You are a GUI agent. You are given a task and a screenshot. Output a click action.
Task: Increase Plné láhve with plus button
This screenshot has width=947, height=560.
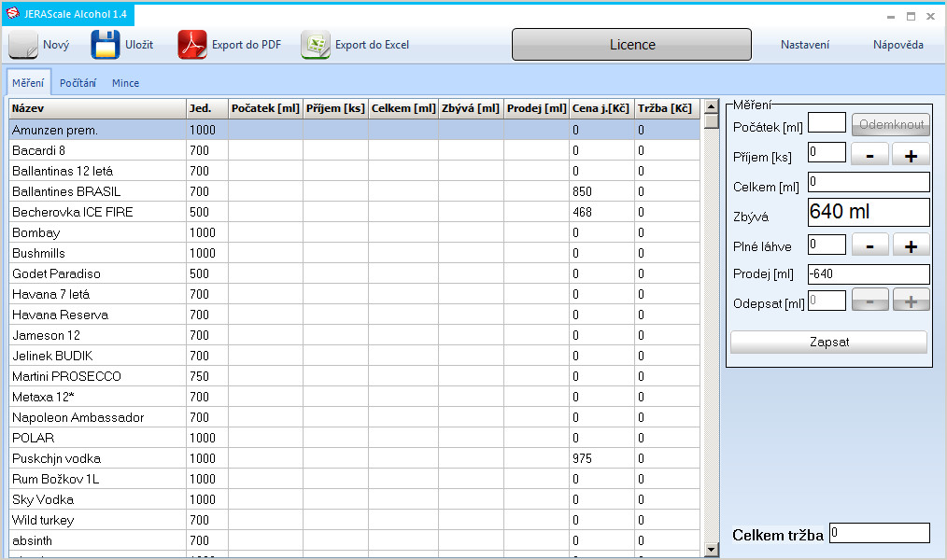pos(911,245)
